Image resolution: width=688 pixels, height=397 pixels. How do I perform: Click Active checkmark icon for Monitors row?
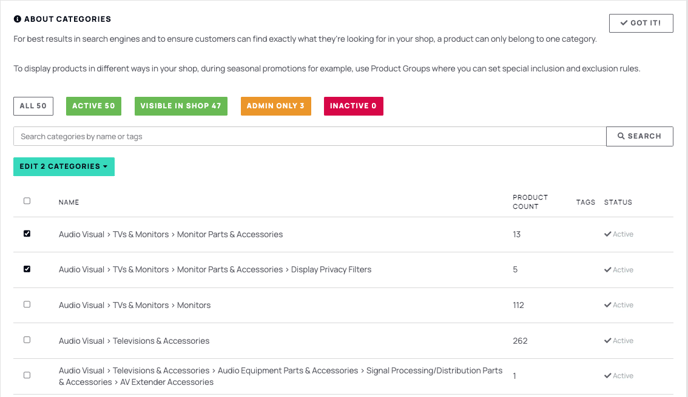tap(608, 305)
